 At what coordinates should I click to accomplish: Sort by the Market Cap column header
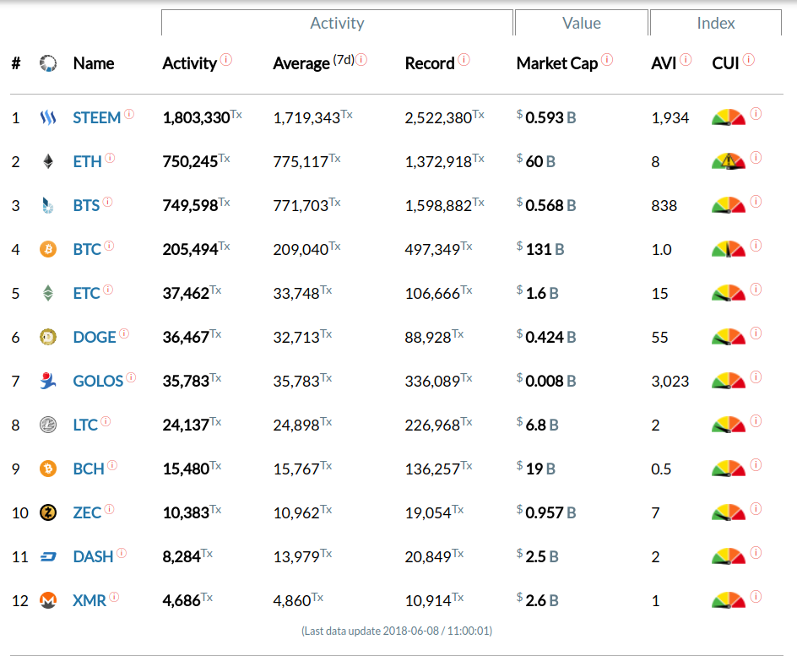coord(557,63)
